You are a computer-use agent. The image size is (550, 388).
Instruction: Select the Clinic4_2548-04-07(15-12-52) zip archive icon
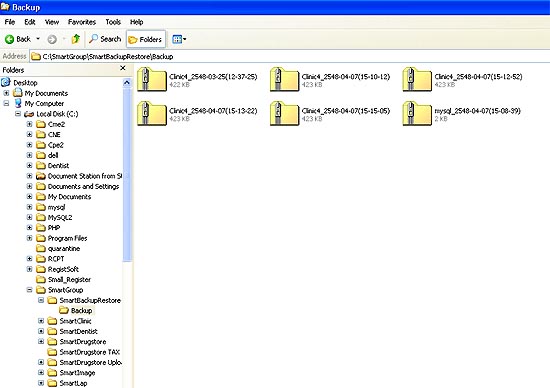pos(417,79)
